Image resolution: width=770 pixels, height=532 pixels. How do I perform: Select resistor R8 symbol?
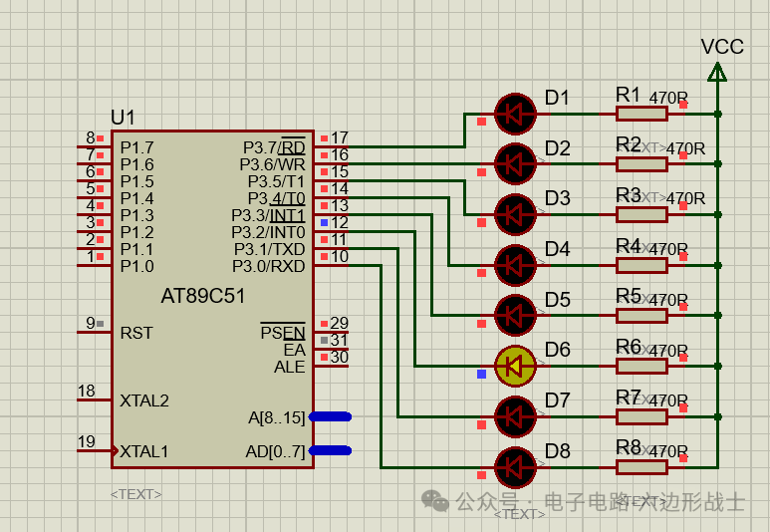coord(642,467)
